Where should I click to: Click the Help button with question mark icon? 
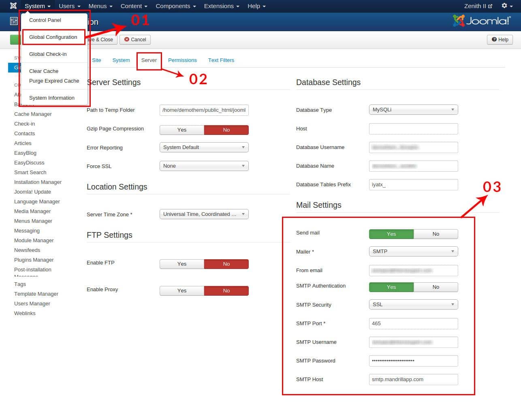point(500,40)
